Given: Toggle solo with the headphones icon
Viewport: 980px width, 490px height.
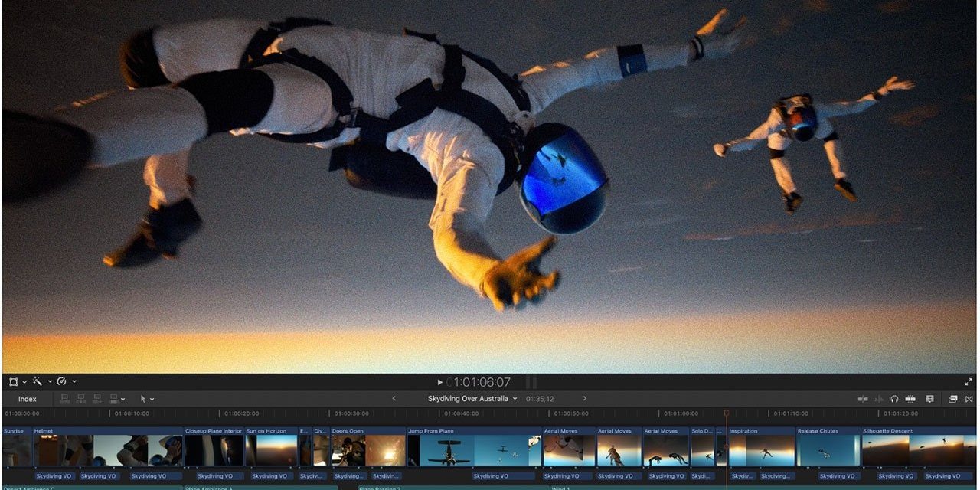Looking at the screenshot, I should click(894, 399).
